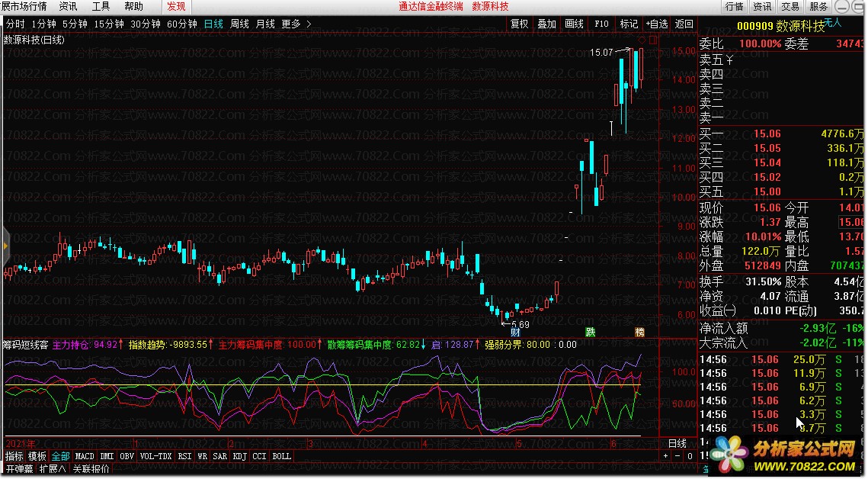Select the 30分钟 period tab
The image size is (868, 479).
[x=146, y=24]
